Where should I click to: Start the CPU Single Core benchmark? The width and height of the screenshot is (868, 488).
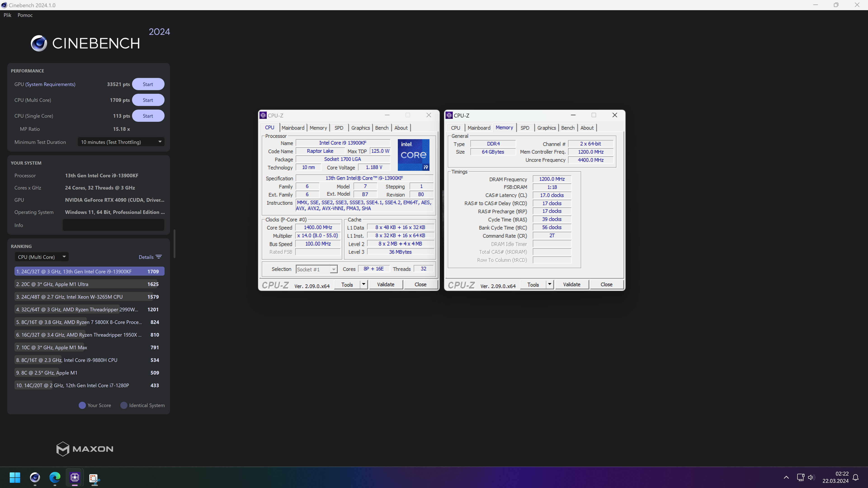(x=148, y=116)
